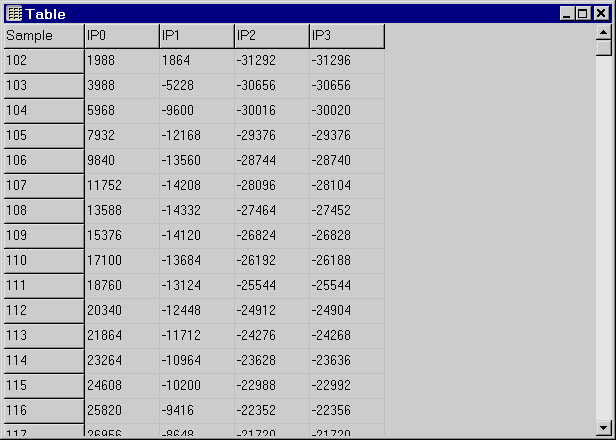Minimize the Table window

coord(567,14)
